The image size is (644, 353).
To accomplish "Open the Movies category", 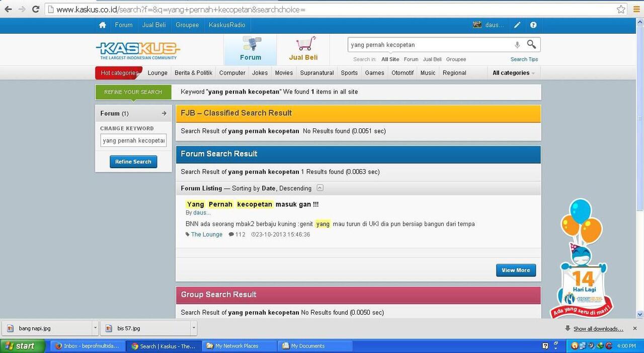I will coord(284,73).
